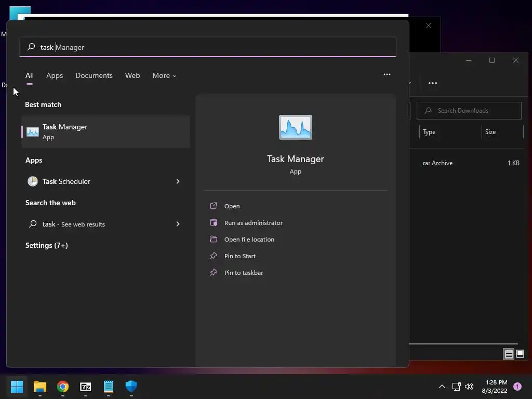Open the Windows Start button
532x399 pixels.
coord(17,387)
